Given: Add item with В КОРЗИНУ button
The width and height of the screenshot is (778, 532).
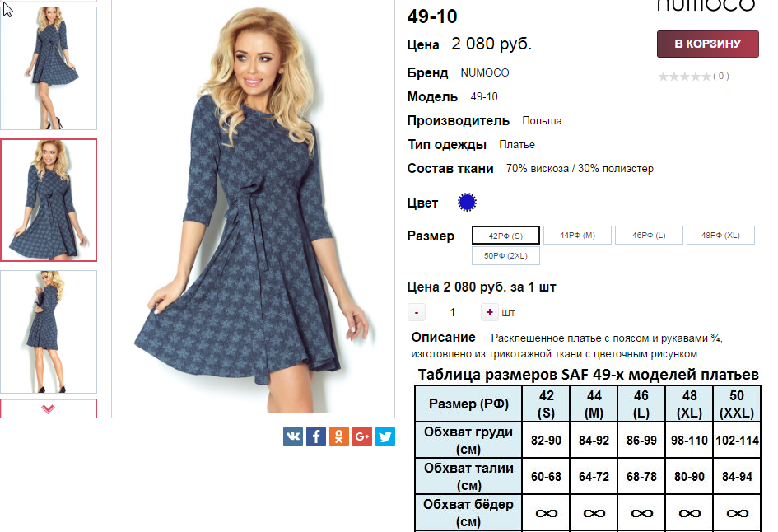Looking at the screenshot, I should point(707,44).
